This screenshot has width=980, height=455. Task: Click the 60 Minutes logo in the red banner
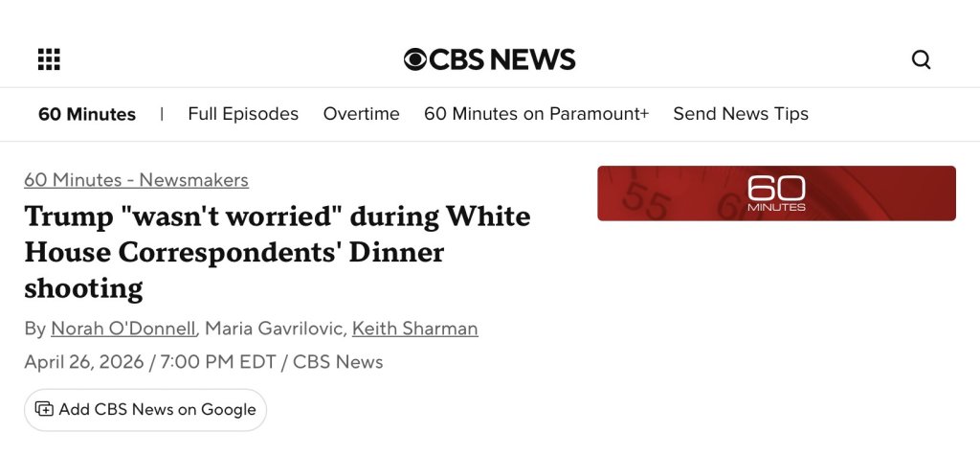(776, 193)
